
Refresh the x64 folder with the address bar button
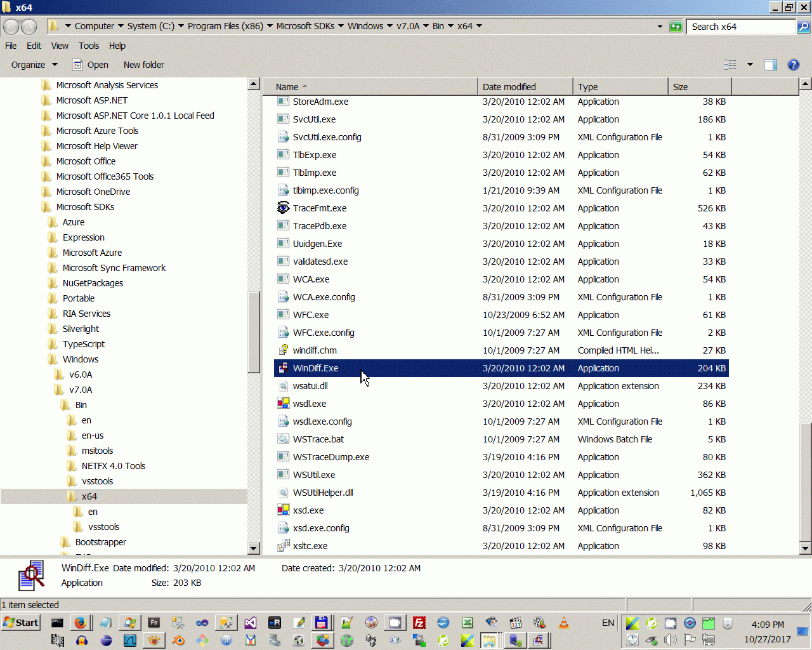(676, 27)
